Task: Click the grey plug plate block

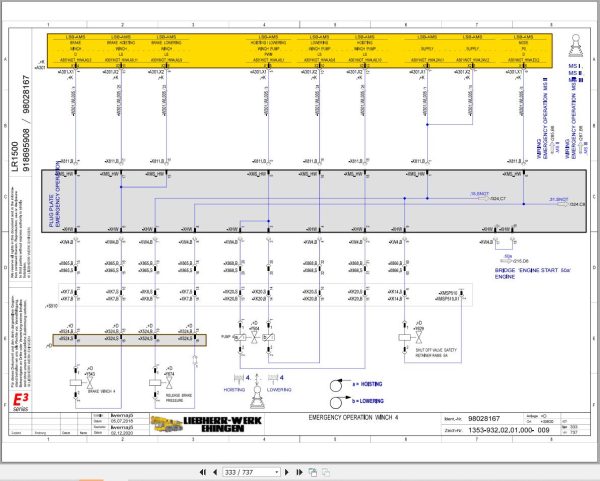Action: coord(314,201)
